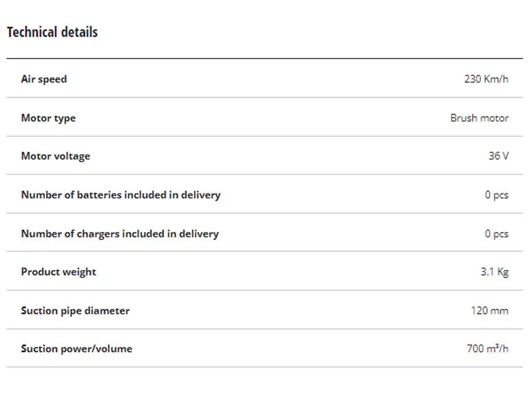Click the Brush motor value

coord(479,118)
